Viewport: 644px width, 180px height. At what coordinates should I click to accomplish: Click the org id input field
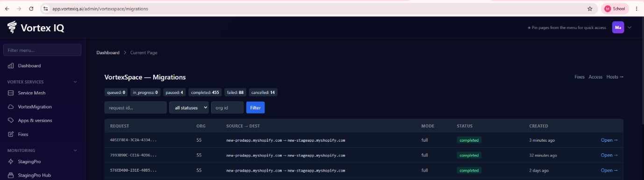click(227, 108)
